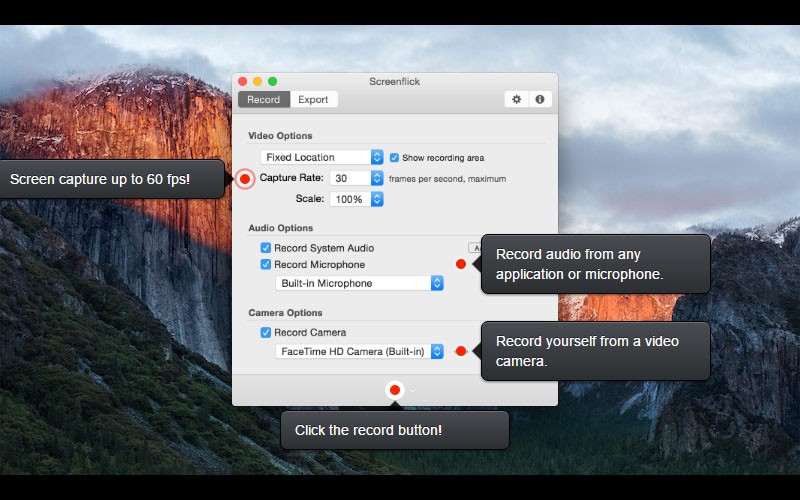Click the Screenflick window title
Image resolution: width=800 pixels, height=500 pixels.
pyautogui.click(x=394, y=82)
